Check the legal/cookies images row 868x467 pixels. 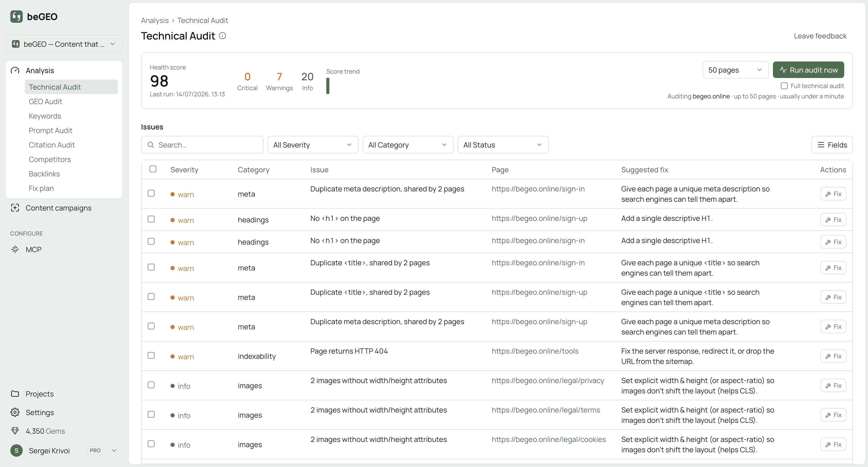pyautogui.click(x=151, y=444)
